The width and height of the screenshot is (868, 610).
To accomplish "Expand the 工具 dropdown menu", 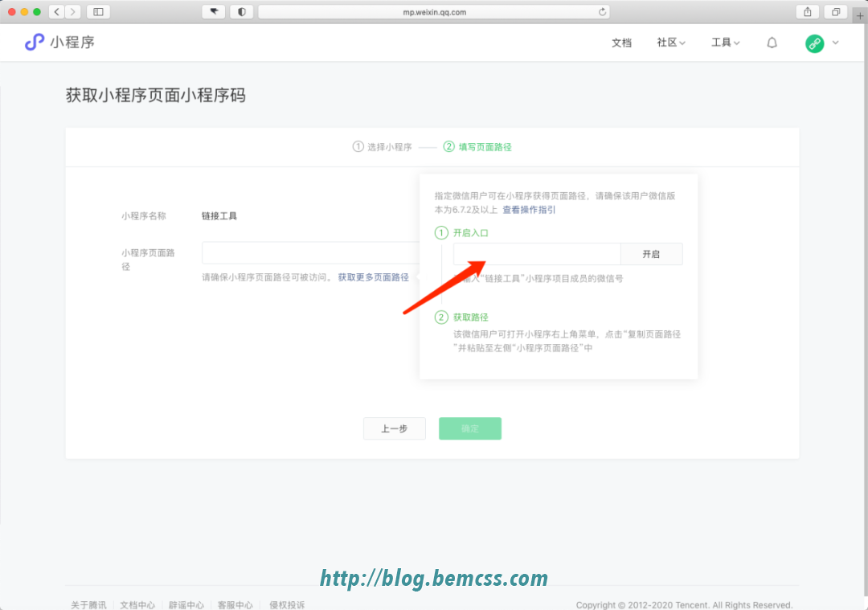I will [x=725, y=43].
